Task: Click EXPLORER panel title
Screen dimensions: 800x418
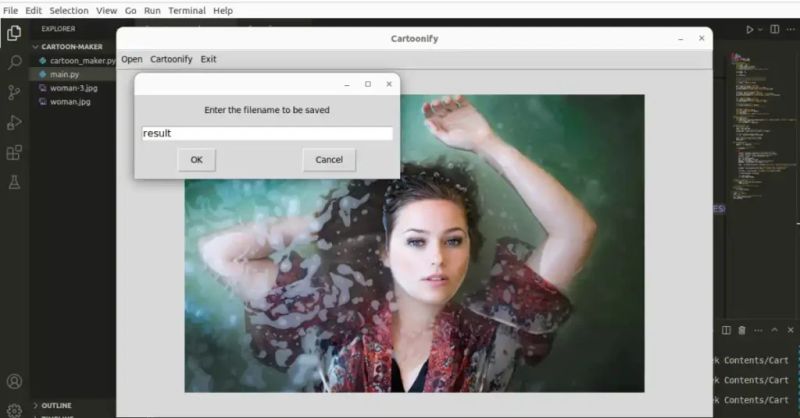Action: tap(58, 29)
